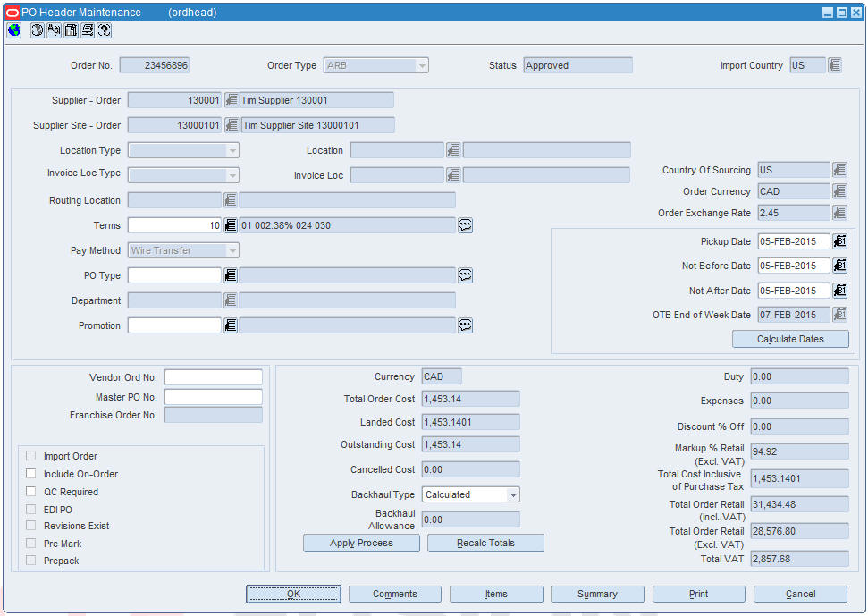Click the Vendor Ord No. field
This screenshot has width=868, height=616.
[213, 377]
